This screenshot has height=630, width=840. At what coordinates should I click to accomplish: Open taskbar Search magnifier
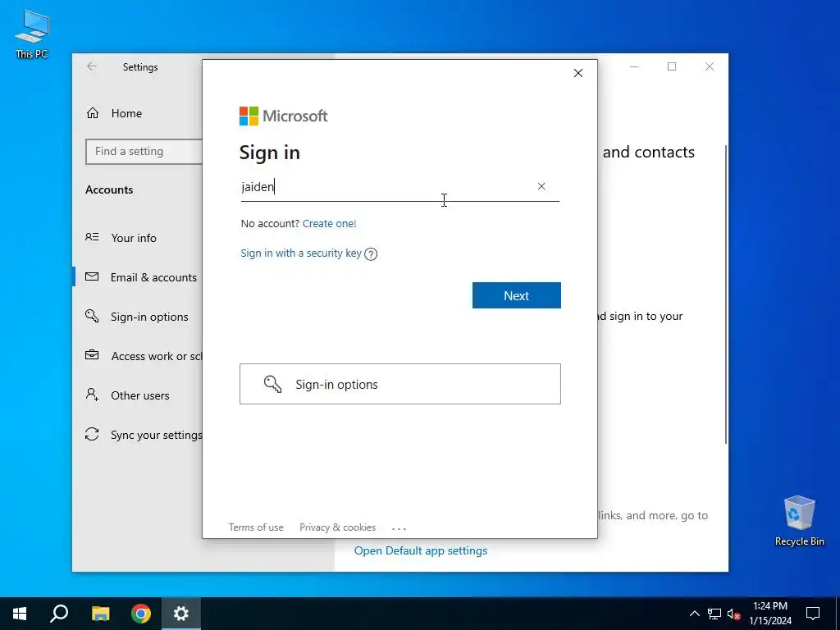click(x=59, y=614)
